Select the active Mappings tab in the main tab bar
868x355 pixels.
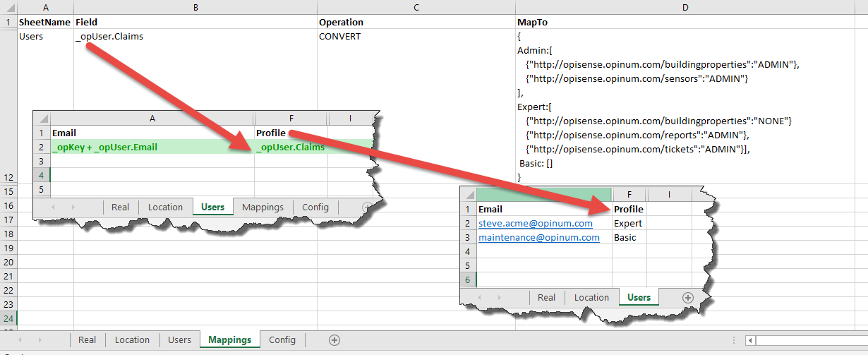(229, 340)
